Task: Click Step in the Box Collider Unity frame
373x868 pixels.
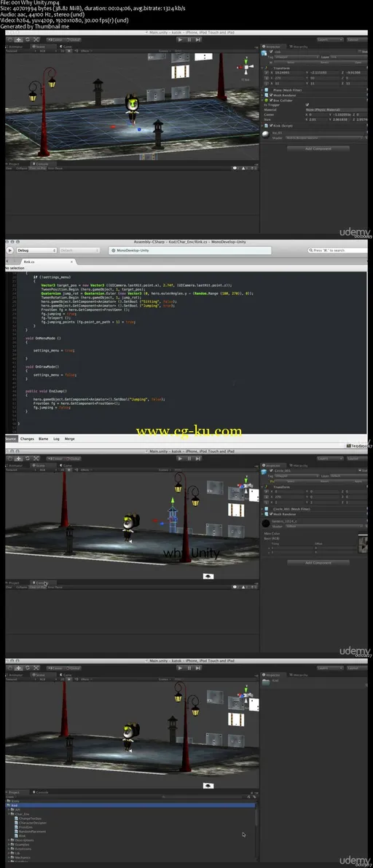Action: point(198,40)
